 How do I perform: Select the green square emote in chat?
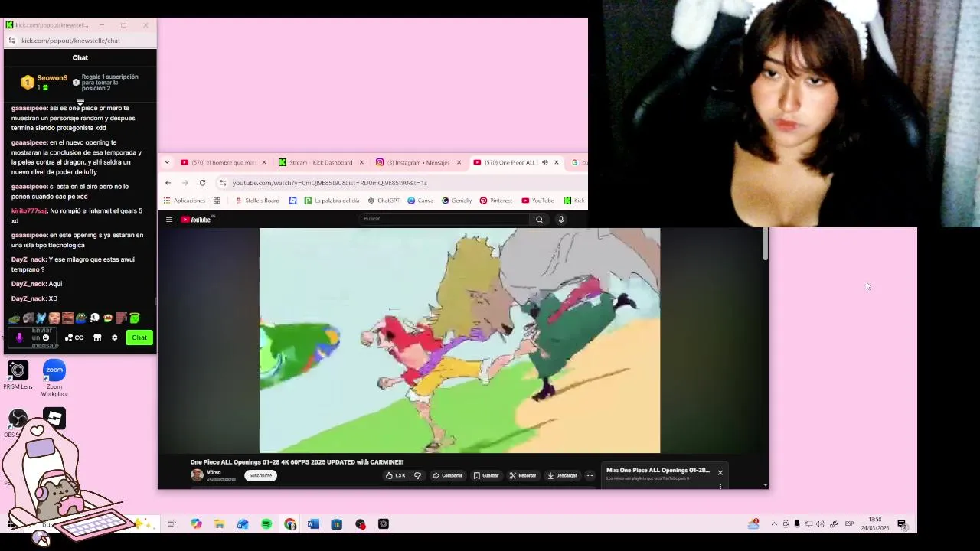click(x=135, y=318)
